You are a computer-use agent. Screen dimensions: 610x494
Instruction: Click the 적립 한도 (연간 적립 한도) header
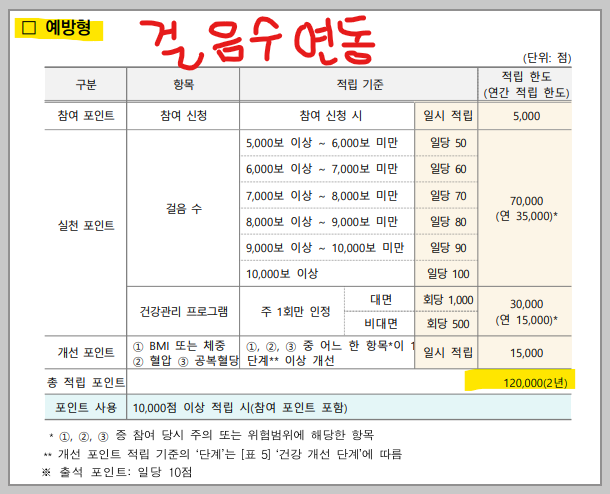click(x=526, y=84)
